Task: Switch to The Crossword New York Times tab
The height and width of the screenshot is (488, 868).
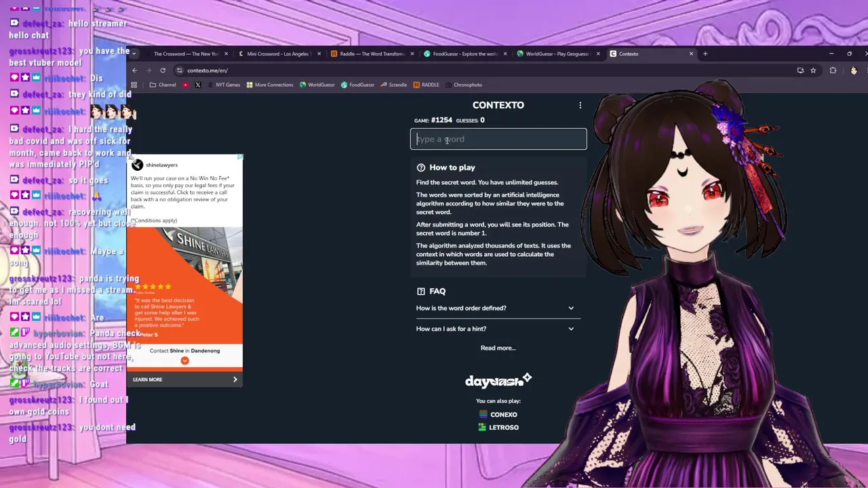Action: [x=184, y=54]
